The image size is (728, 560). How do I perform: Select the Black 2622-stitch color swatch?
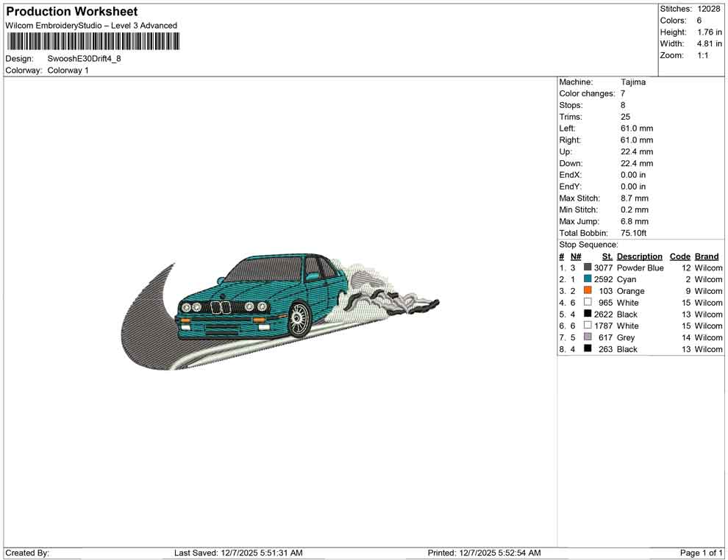(588, 314)
